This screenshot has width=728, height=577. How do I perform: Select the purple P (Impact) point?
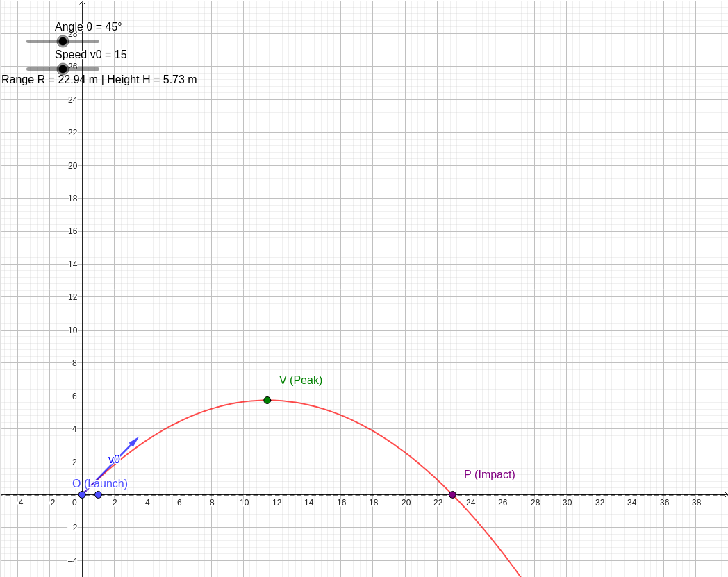click(x=452, y=495)
